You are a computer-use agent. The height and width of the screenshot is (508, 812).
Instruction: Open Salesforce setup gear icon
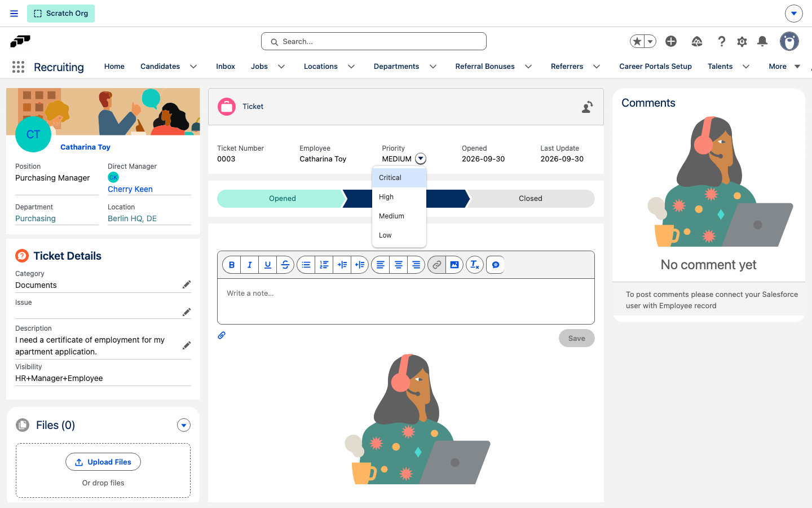pyautogui.click(x=742, y=41)
